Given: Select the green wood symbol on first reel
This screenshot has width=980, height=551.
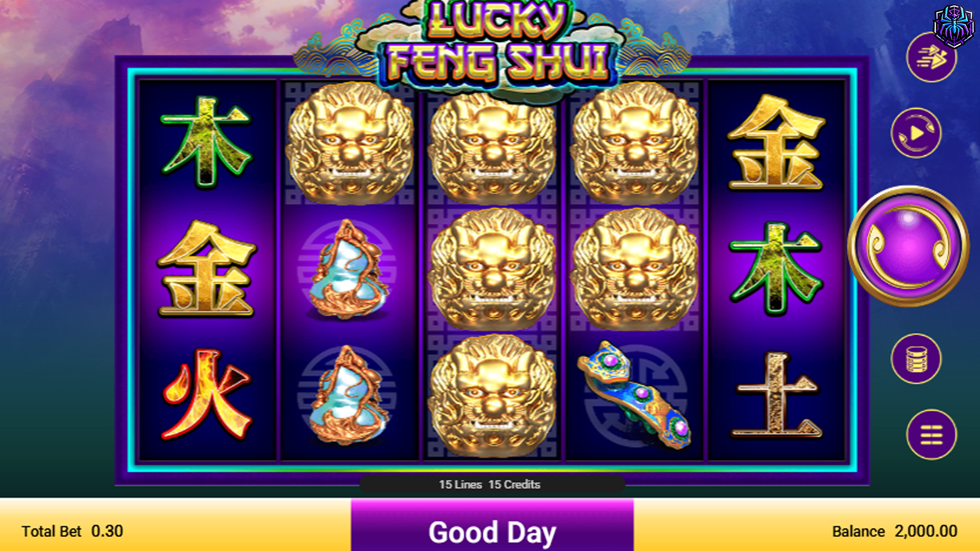Looking at the screenshot, I should coord(206,142).
